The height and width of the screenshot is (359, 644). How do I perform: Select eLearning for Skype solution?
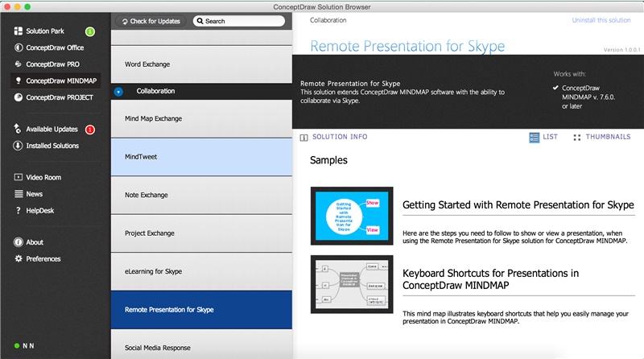pyautogui.click(x=202, y=271)
